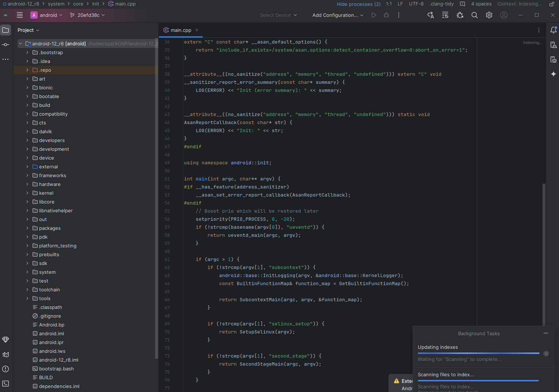This screenshot has width=559, height=392.
Task: Expand the frameworks folder
Action: pyautogui.click(x=27, y=175)
